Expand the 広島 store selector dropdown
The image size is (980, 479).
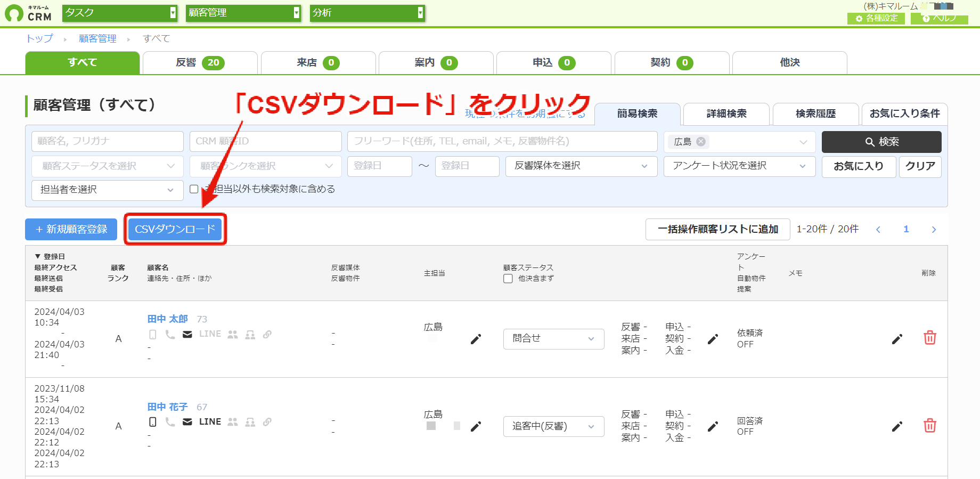[x=803, y=142]
